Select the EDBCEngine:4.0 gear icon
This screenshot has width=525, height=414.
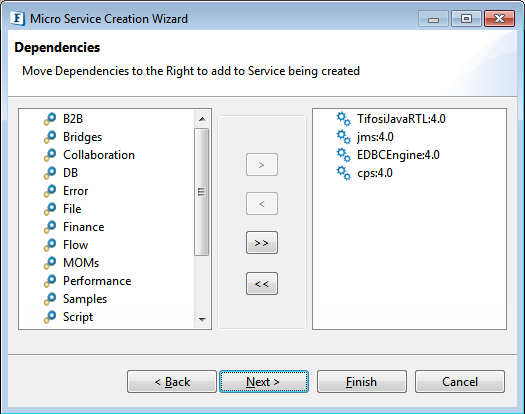click(344, 155)
